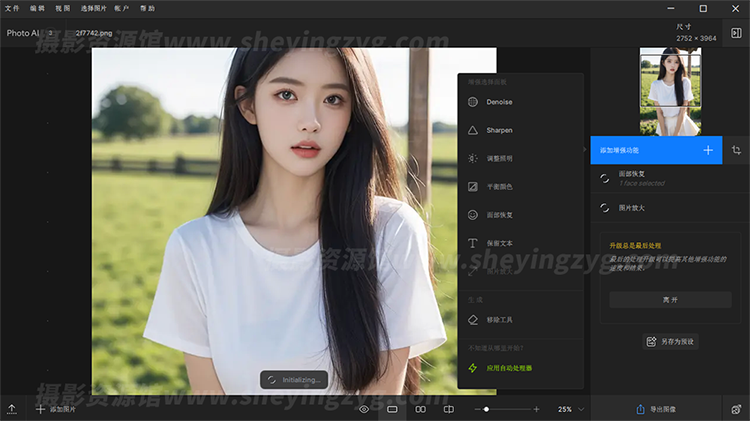The height and width of the screenshot is (421, 750).
Task: Click the 离开 button in upgrade notice
Action: (x=670, y=300)
